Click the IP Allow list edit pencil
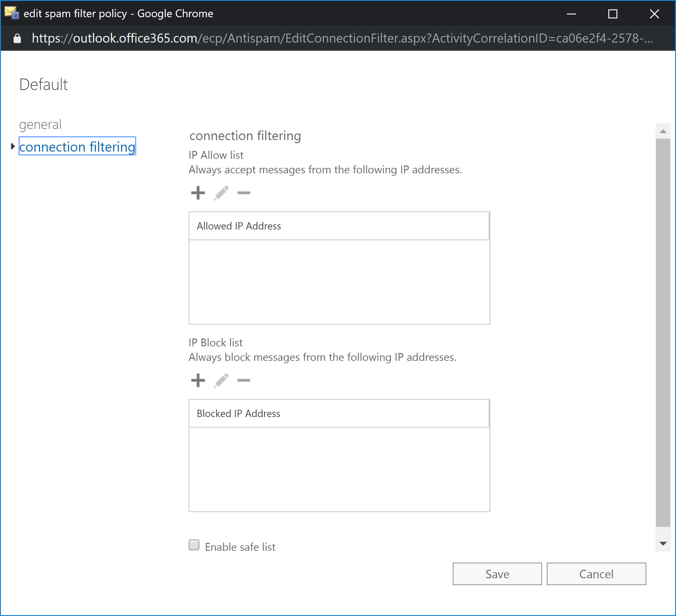The height and width of the screenshot is (616, 676). coord(221,193)
